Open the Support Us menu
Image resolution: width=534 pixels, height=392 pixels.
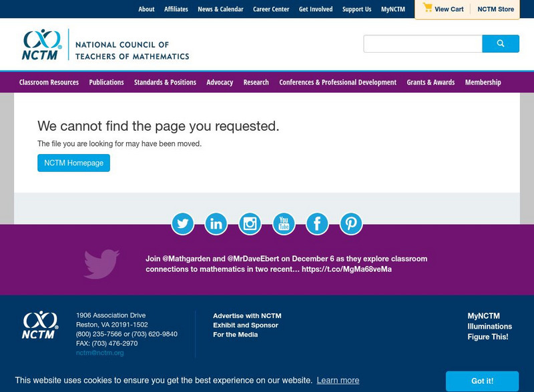[357, 9]
